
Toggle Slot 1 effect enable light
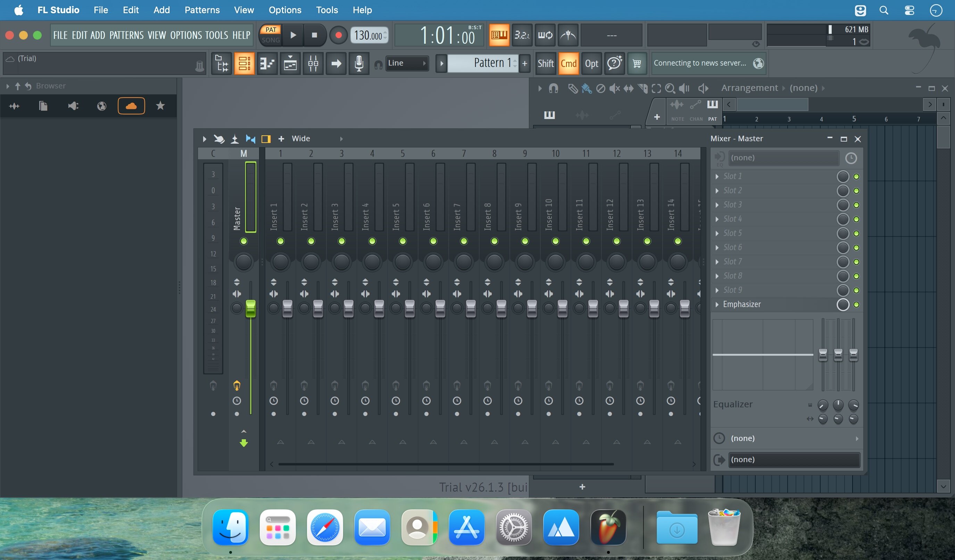tap(856, 177)
